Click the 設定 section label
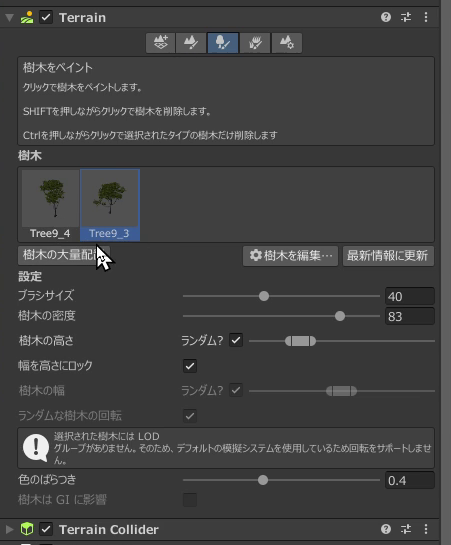451x545 pixels. (30, 277)
